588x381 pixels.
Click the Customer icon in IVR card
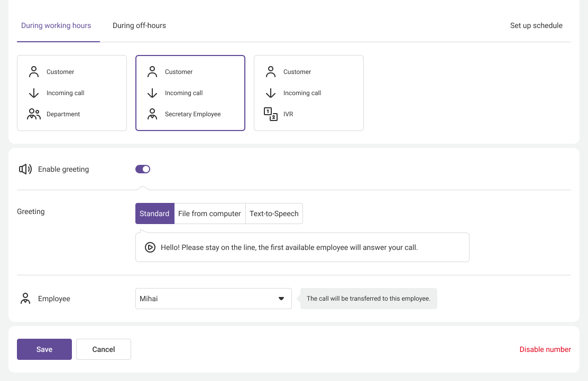click(271, 72)
